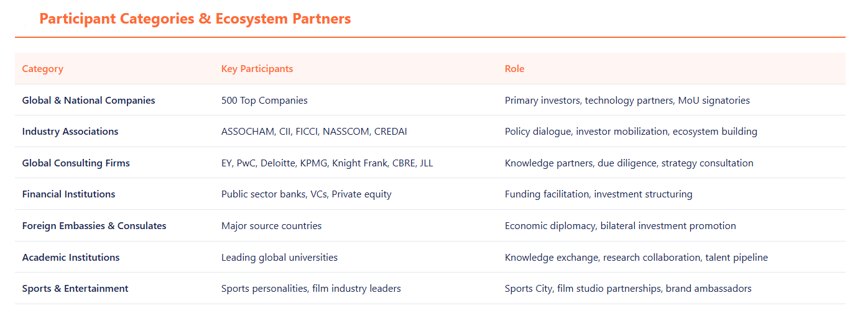Click 'Public sector banks, VCs, Private equity'

[x=306, y=194]
